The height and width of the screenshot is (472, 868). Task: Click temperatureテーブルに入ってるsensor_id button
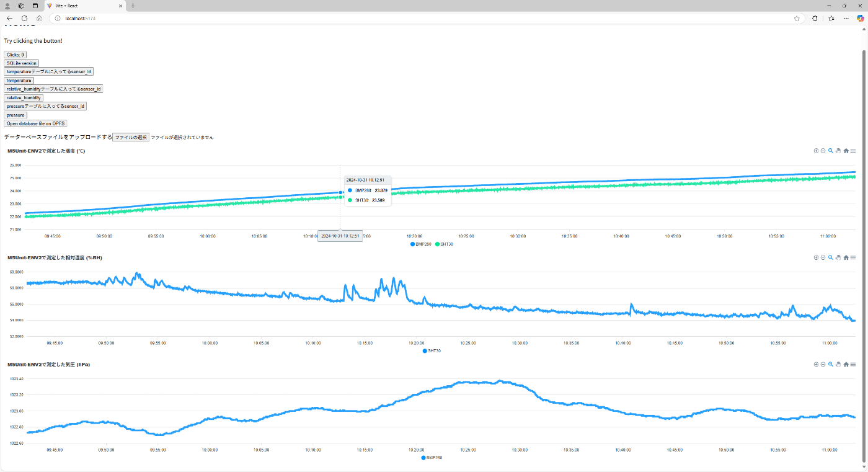(x=48, y=72)
